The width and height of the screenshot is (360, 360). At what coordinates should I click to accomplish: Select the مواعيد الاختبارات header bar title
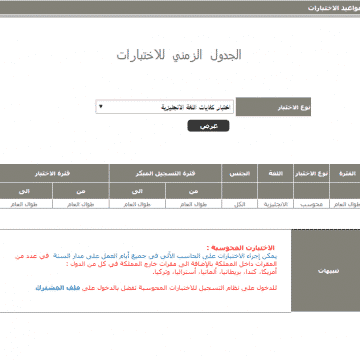coord(334,8)
